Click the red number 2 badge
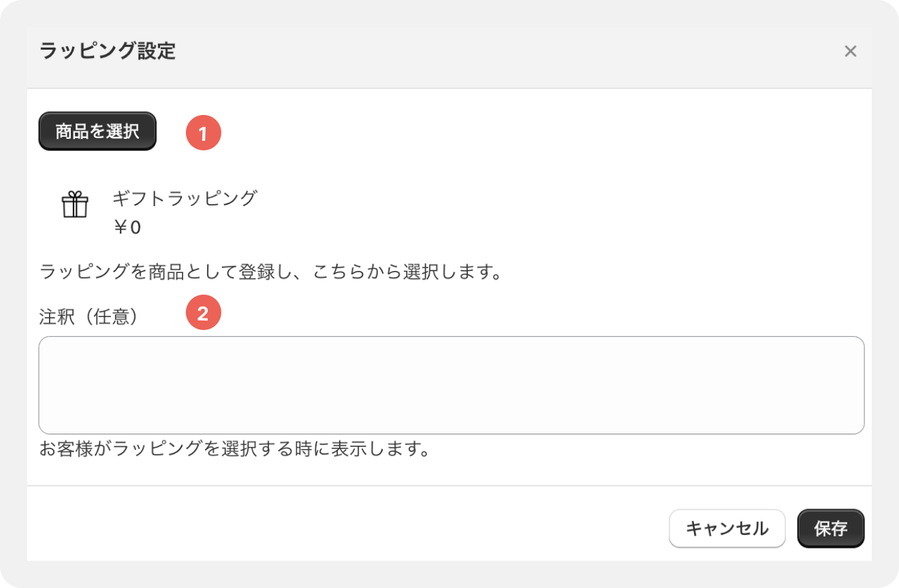Viewport: 899px width, 588px height. 204,314
